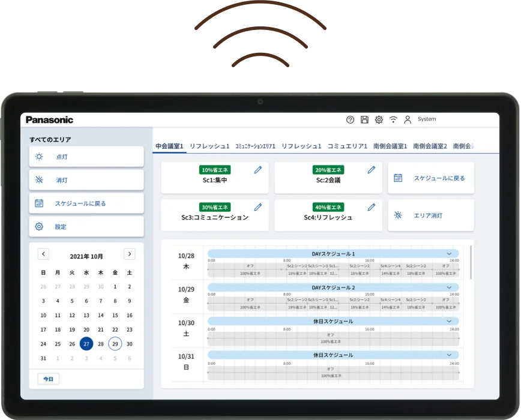Activate the Sc:2会議 scene card

point(328,178)
